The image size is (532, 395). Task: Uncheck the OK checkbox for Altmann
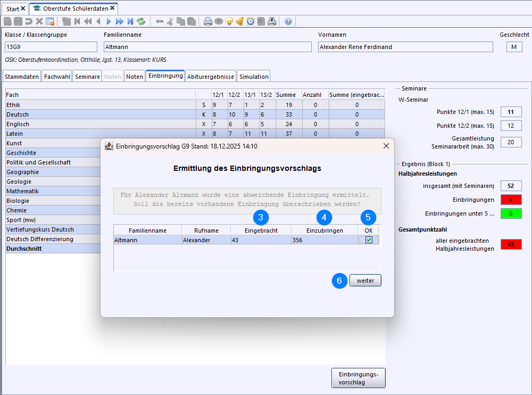click(369, 240)
